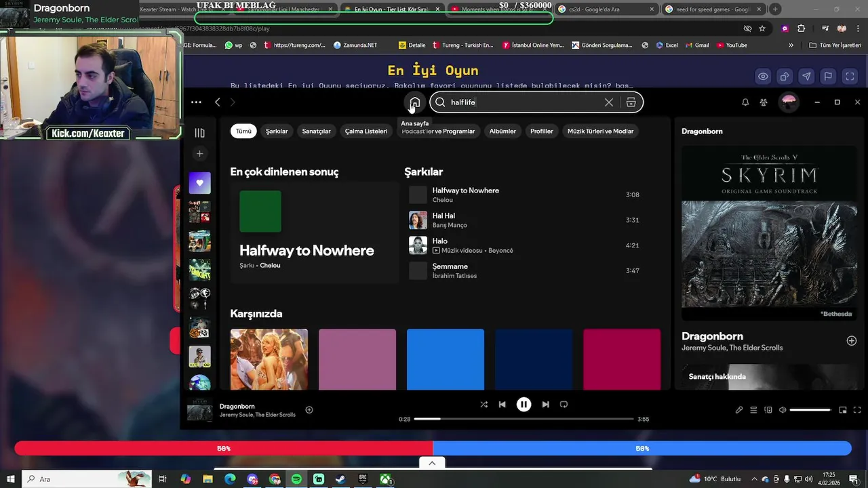Skip to the previous track
The image size is (868, 488).
[x=502, y=405]
